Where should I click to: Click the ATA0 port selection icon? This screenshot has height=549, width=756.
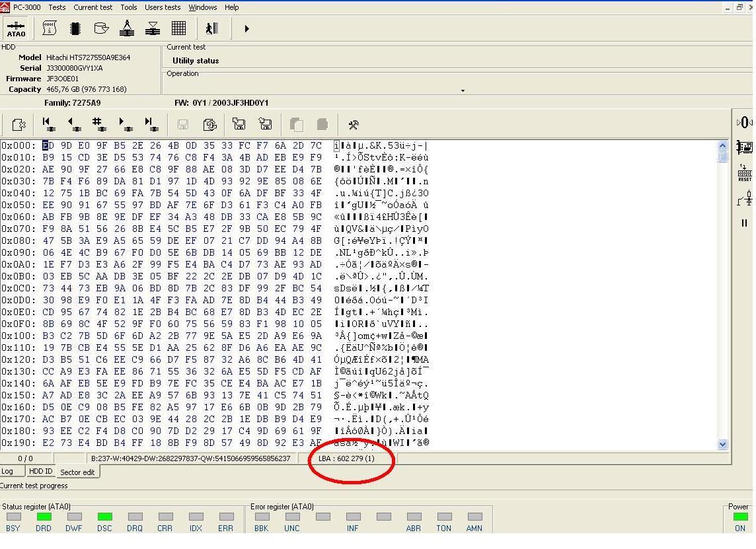(x=16, y=28)
